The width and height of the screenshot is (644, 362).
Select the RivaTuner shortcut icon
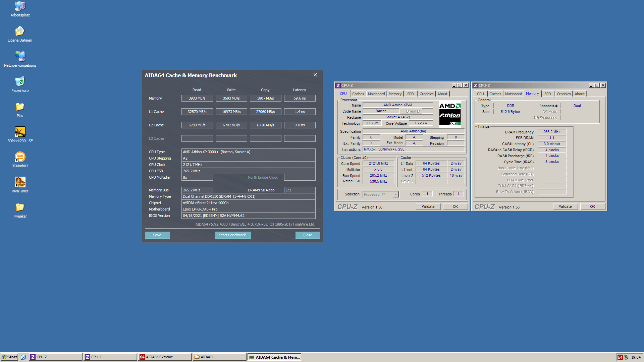point(20,185)
